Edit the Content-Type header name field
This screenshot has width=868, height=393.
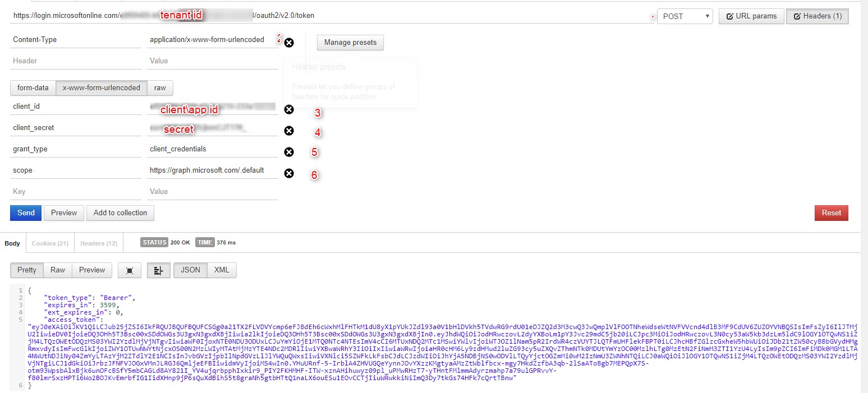click(76, 40)
